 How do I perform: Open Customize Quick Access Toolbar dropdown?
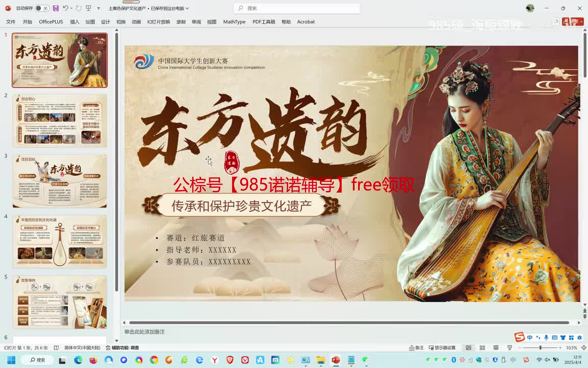99,8
